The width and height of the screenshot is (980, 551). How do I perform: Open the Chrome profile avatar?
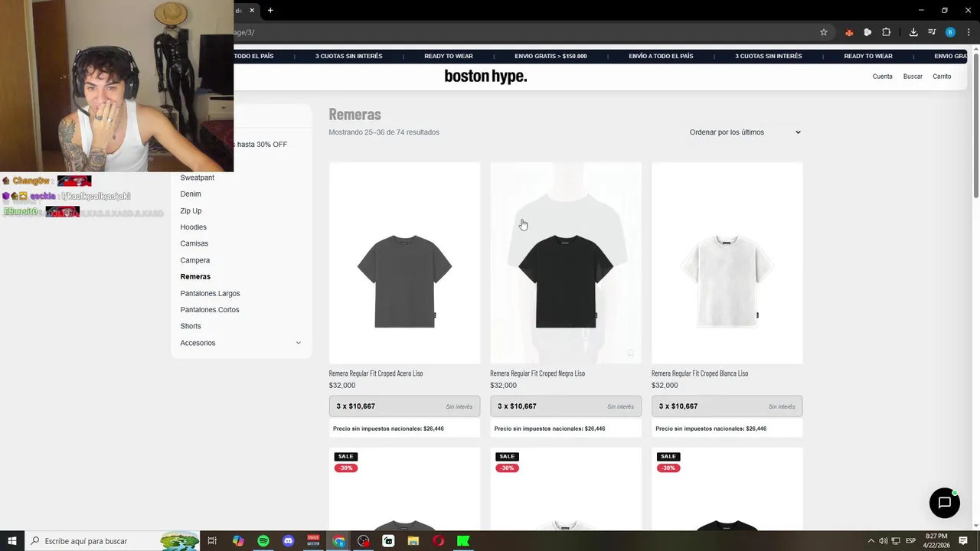coord(950,32)
